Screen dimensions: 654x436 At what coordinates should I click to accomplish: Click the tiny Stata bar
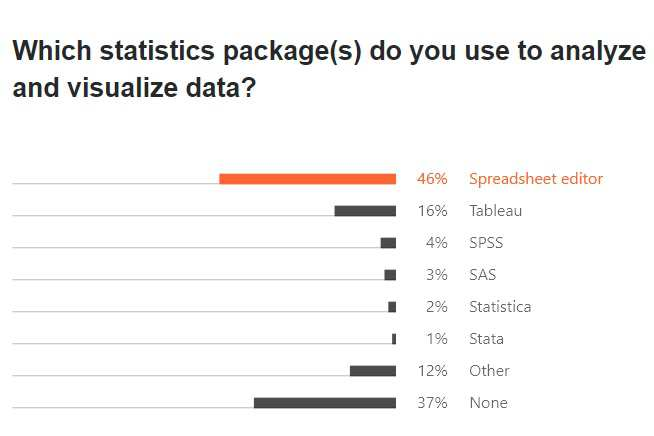pyautogui.click(x=394, y=339)
